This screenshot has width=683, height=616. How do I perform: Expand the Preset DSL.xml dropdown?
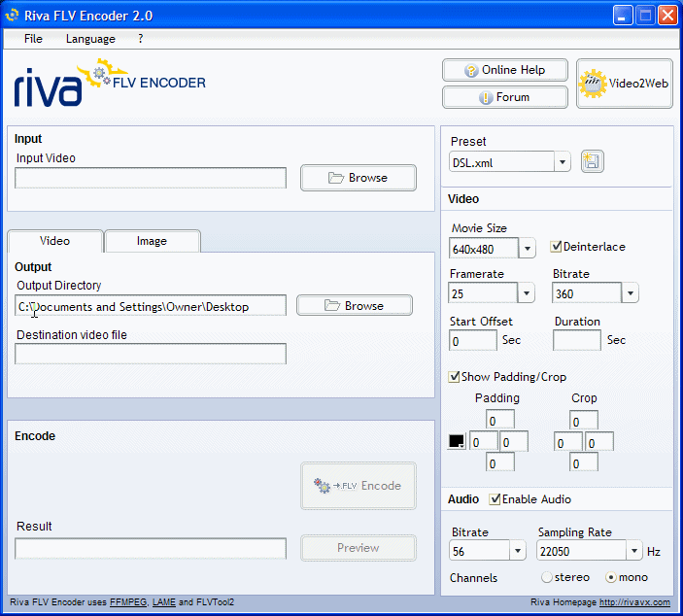(x=563, y=162)
